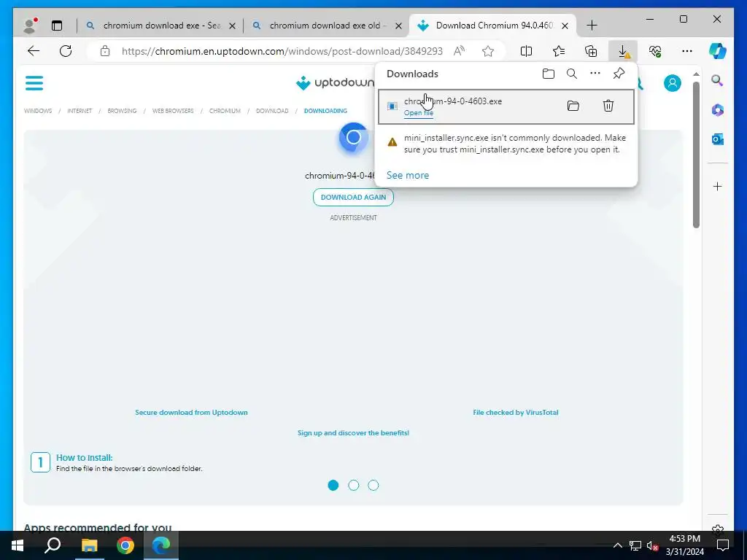Open More options ellipsis in Downloads panel
The width and height of the screenshot is (747, 560).
click(x=595, y=74)
